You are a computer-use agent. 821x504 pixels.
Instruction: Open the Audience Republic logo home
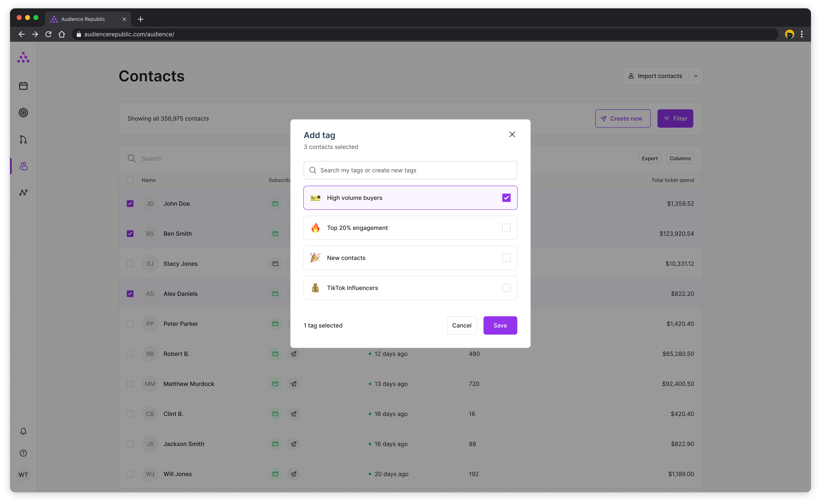click(x=23, y=57)
